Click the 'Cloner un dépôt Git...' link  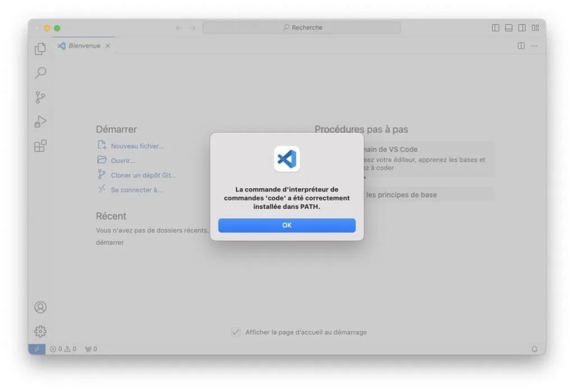click(143, 175)
